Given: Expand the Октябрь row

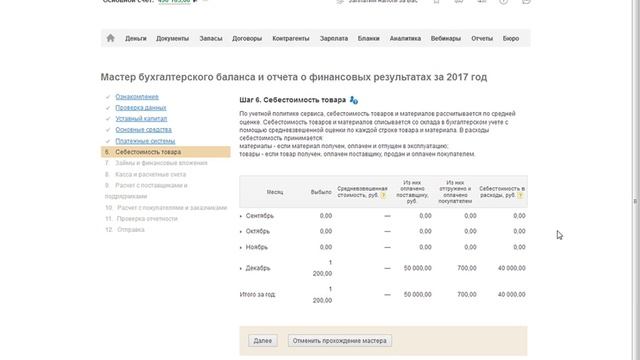Looking at the screenshot, I should 241,231.
